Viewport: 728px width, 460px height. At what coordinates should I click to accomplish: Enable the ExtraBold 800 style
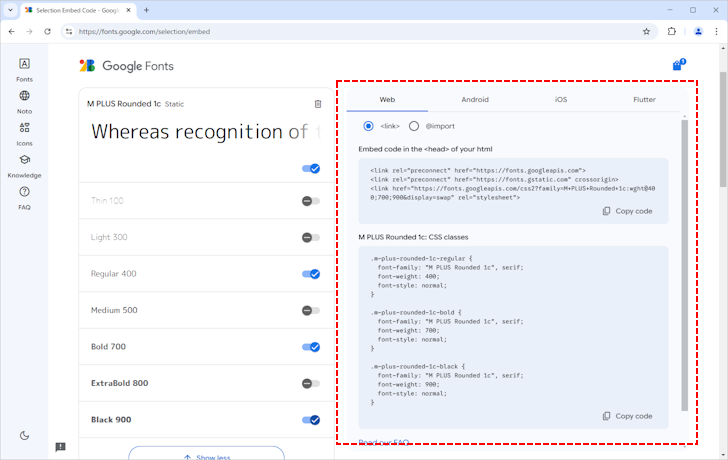pyautogui.click(x=311, y=383)
